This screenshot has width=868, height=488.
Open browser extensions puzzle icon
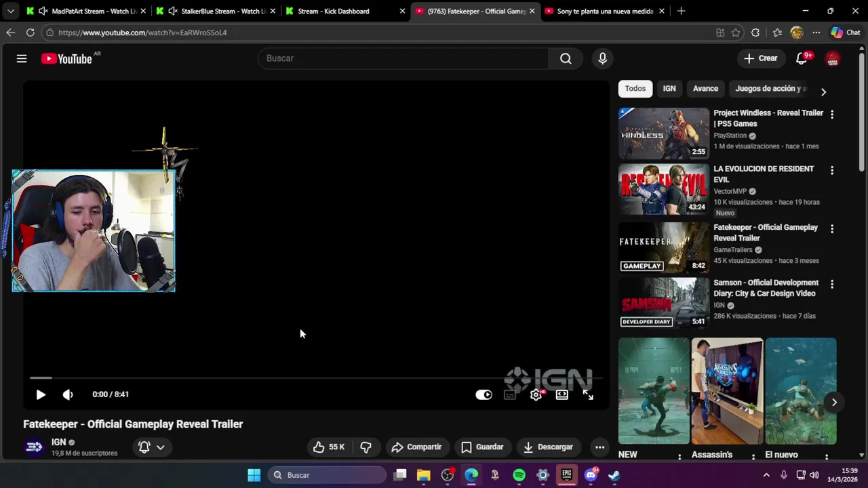pyautogui.click(x=755, y=33)
